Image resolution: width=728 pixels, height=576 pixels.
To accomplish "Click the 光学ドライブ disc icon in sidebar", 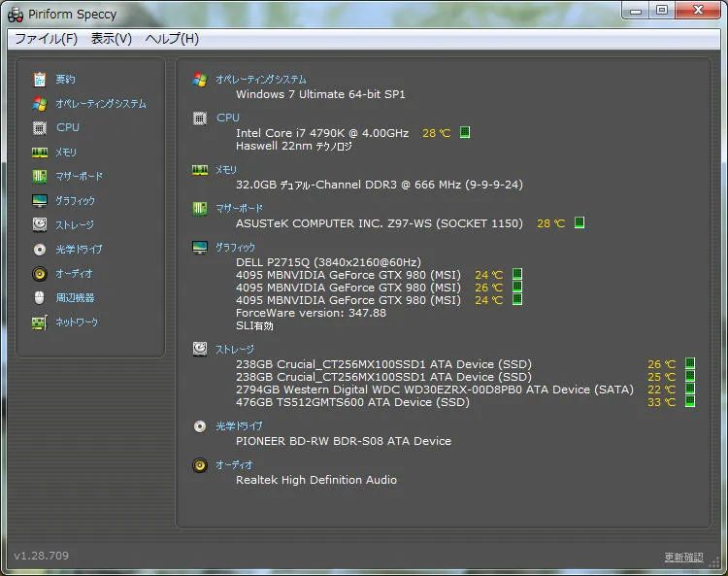I will coord(40,250).
